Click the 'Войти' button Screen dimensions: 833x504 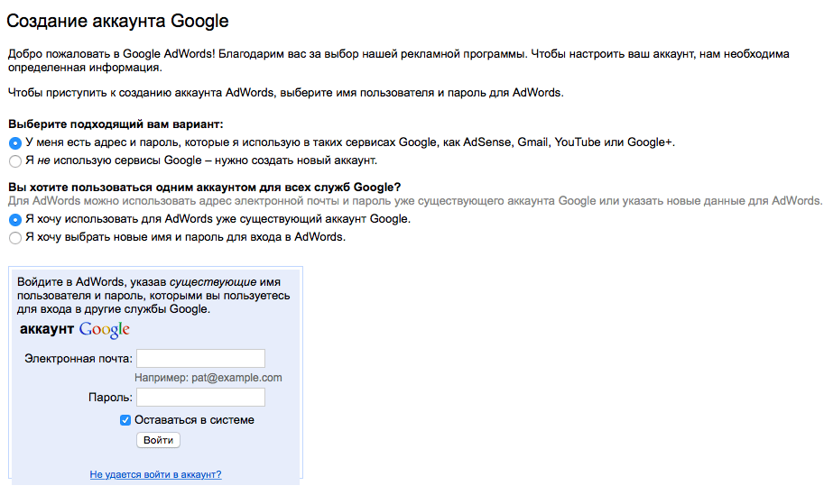tap(158, 440)
